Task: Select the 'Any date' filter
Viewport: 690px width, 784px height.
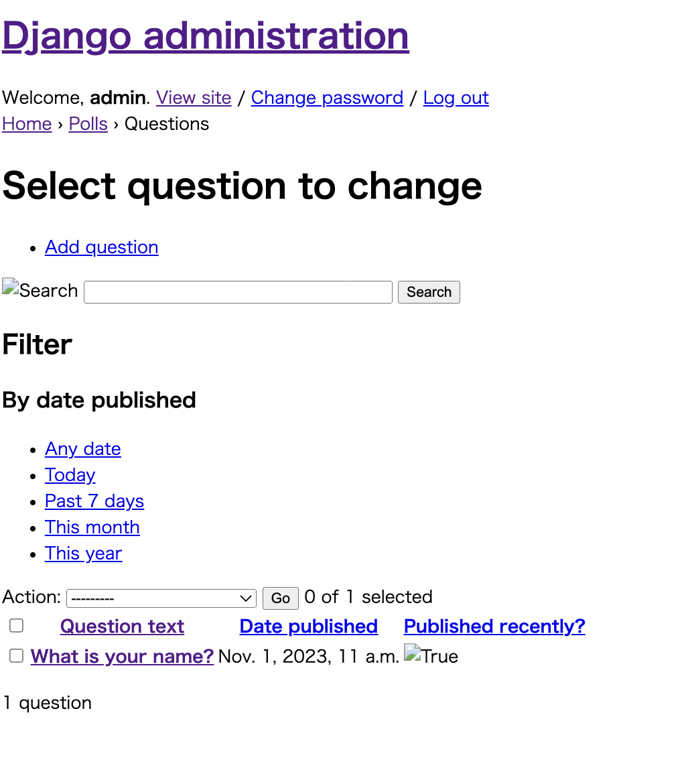Action: 82,449
